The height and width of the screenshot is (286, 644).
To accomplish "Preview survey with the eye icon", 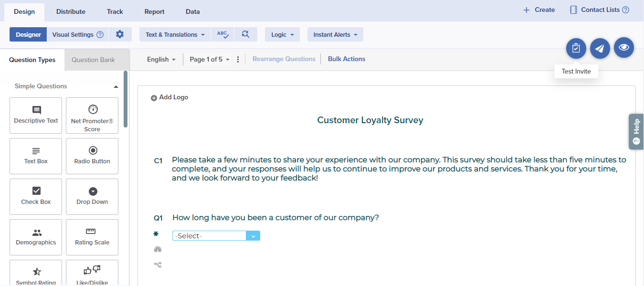I will (623, 48).
